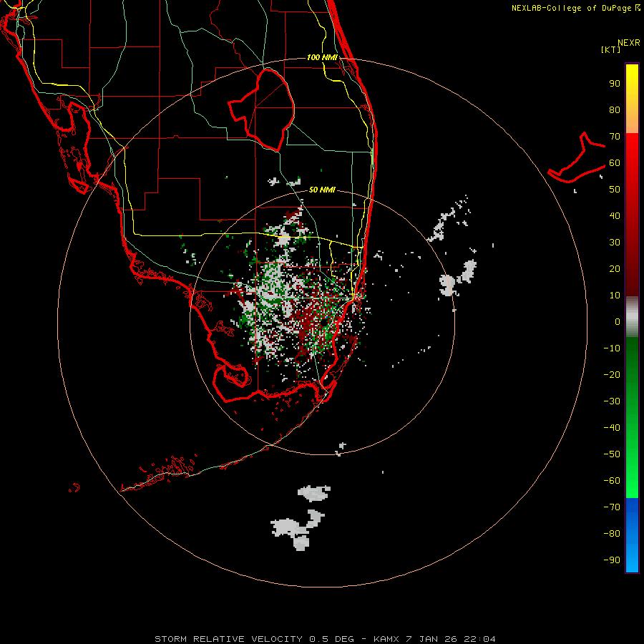Image resolution: width=644 pixels, height=644 pixels.
Task: Click the 70 value on velocity scale
Action: point(615,137)
